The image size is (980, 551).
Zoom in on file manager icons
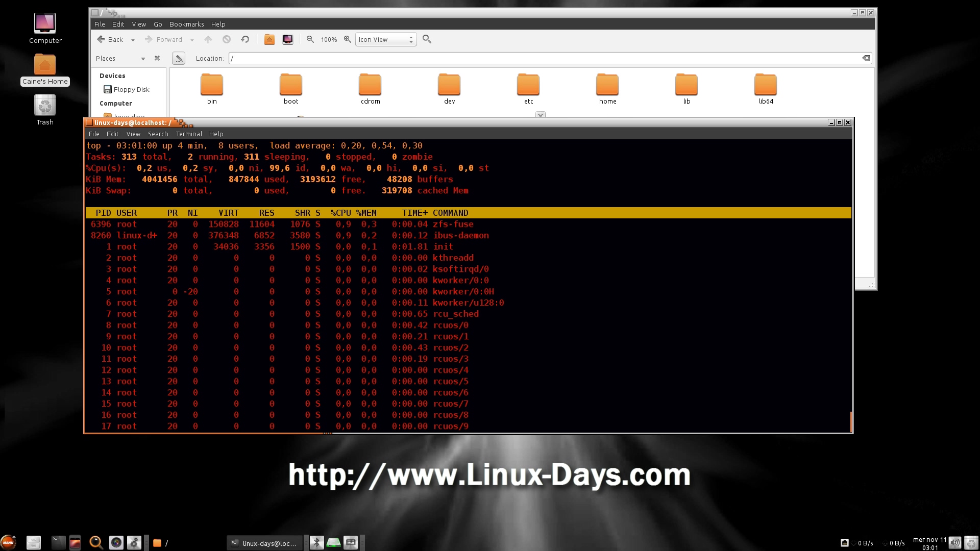pos(347,39)
